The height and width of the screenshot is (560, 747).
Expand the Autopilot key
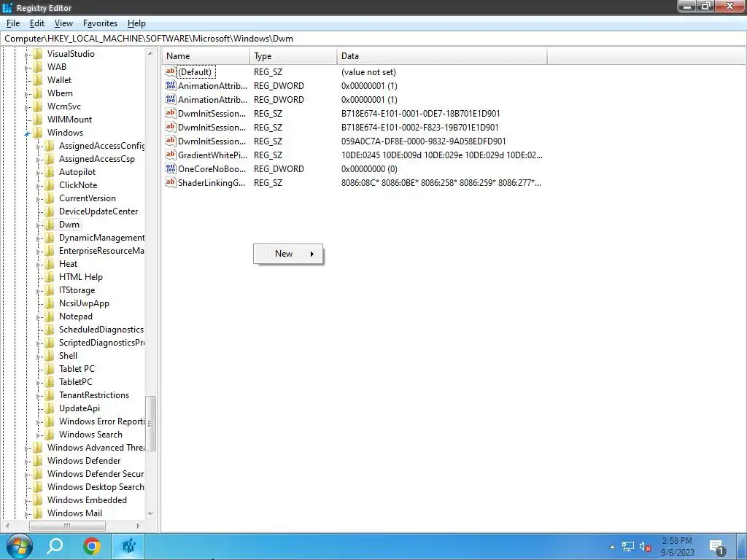(x=39, y=172)
